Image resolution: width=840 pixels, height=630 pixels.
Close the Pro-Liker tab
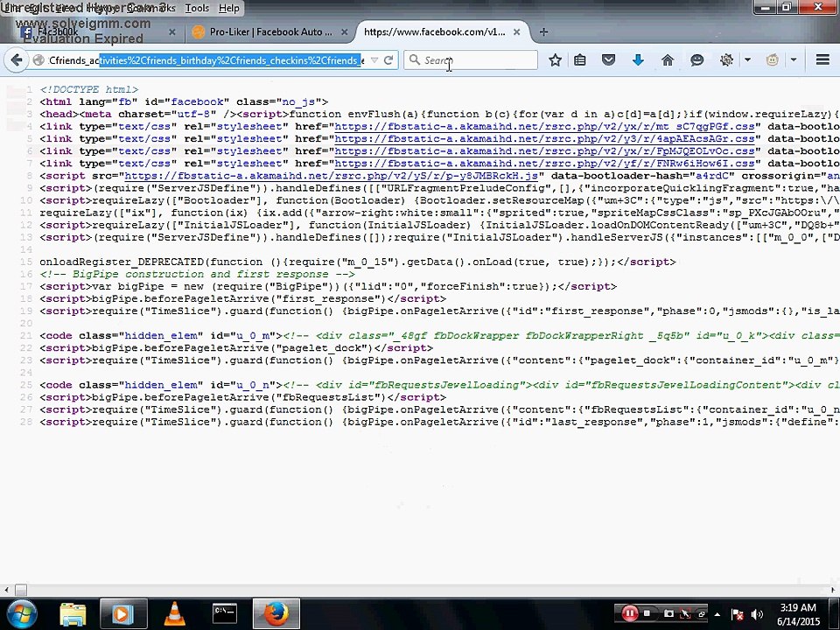click(345, 32)
